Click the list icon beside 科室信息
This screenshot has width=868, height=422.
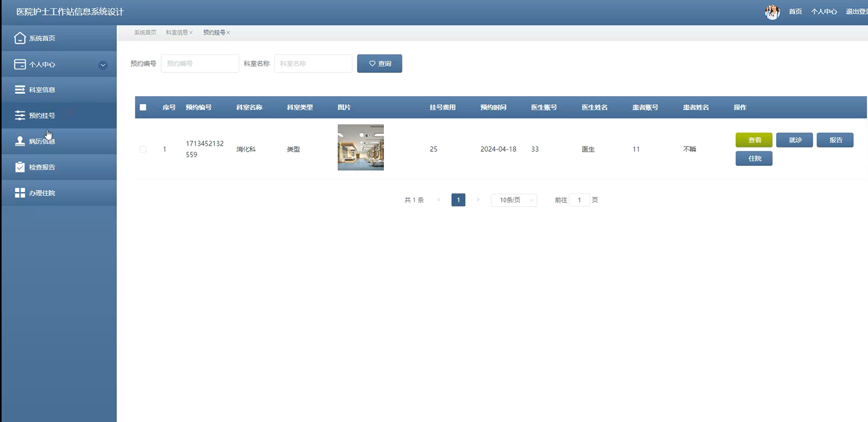[x=20, y=90]
